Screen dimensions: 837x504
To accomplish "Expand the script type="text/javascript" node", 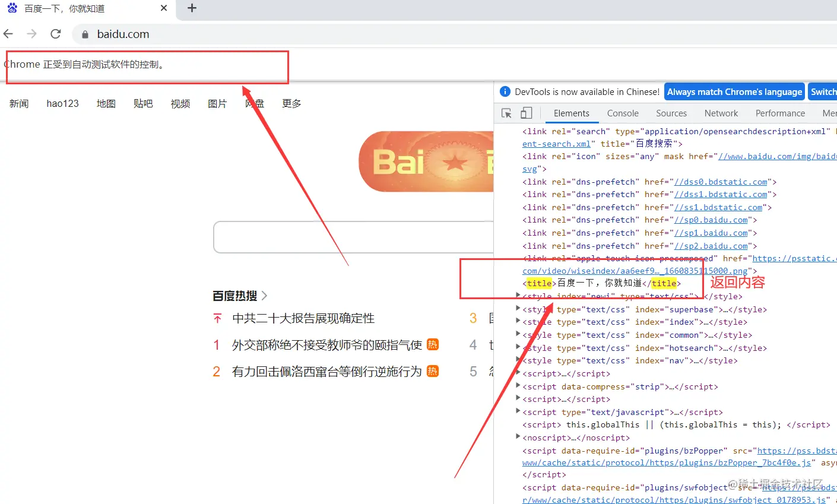I will 518,411.
